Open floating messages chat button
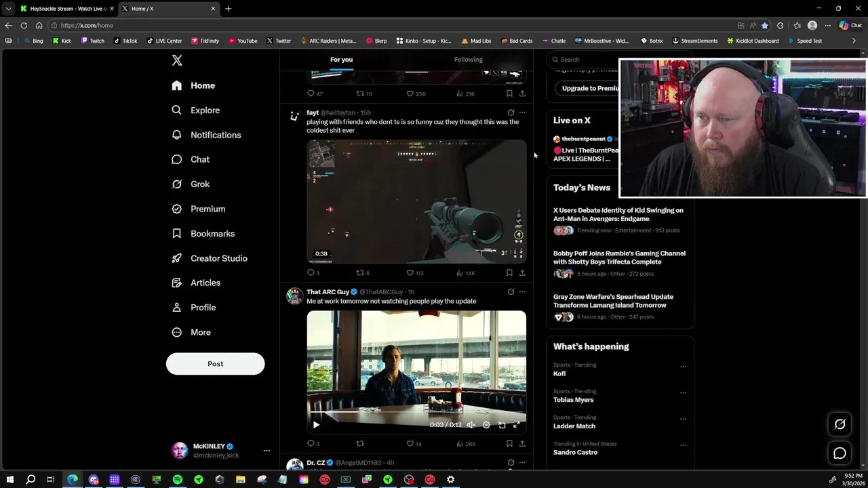 [x=840, y=453]
